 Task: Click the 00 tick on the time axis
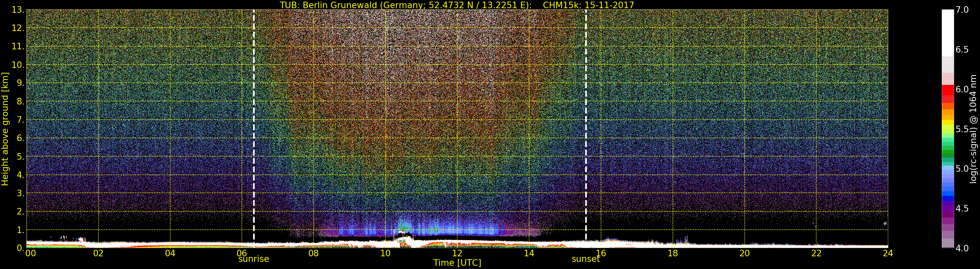[x=30, y=253]
